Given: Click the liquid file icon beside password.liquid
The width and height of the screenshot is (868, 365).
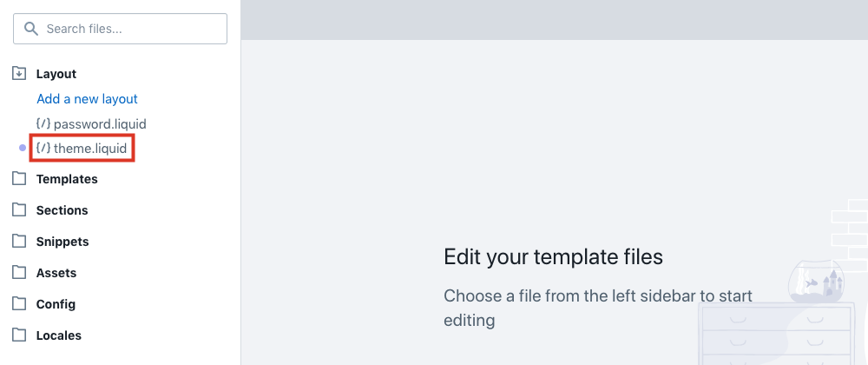Looking at the screenshot, I should [43, 123].
